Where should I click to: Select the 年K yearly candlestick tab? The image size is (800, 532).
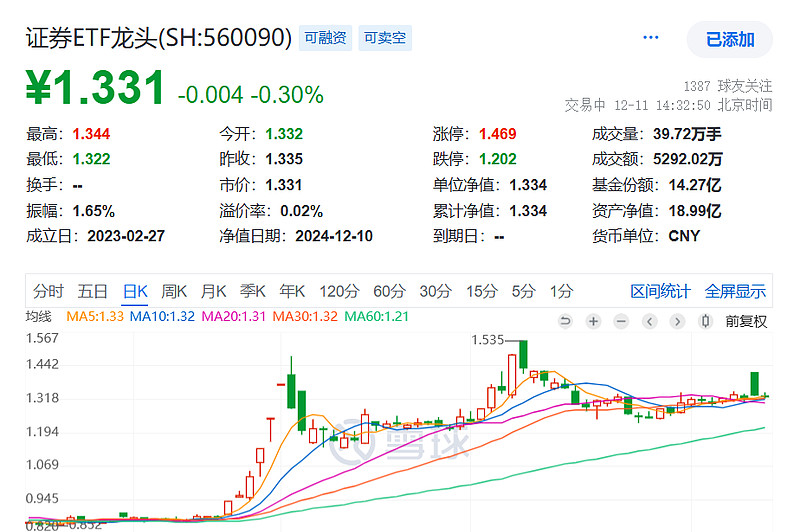point(292,291)
